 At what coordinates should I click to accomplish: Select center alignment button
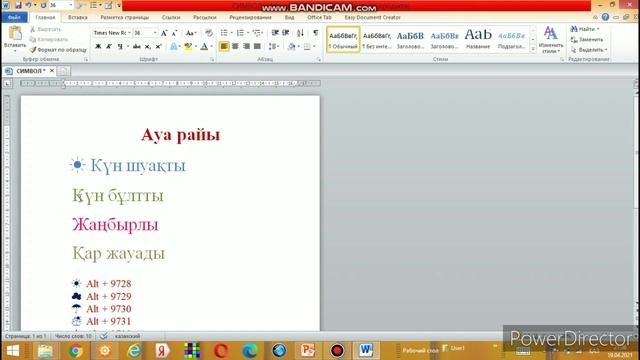coord(235,47)
